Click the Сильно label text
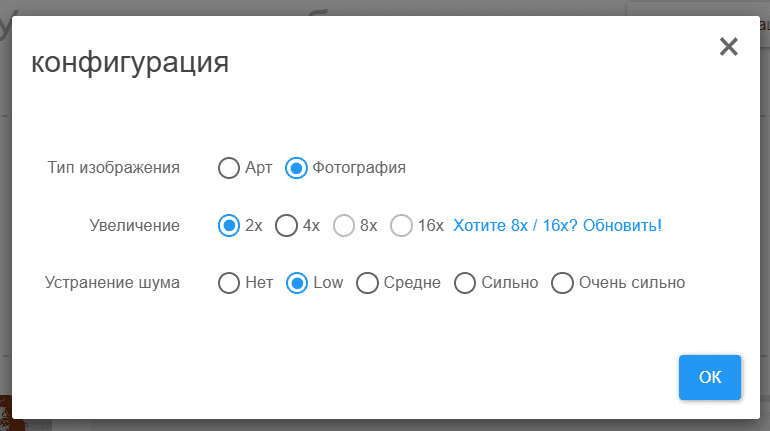This screenshot has width=770, height=431. (x=510, y=283)
